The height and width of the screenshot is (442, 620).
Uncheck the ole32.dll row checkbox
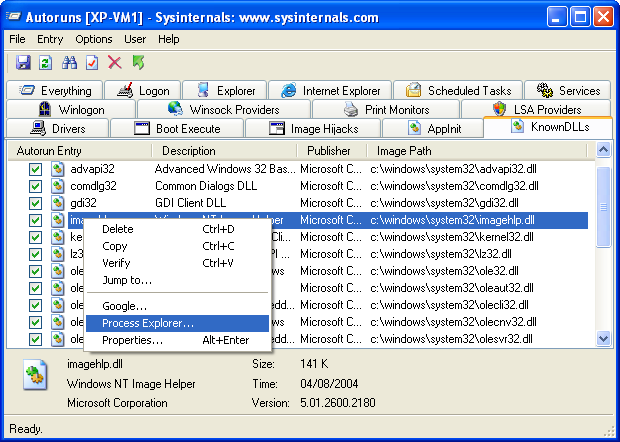(36, 272)
